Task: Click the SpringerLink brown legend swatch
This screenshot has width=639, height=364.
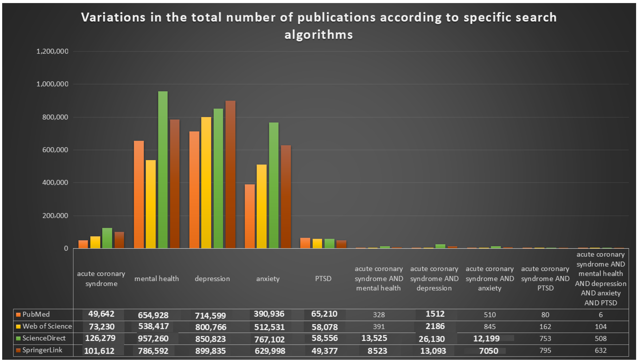Action: coord(18,350)
